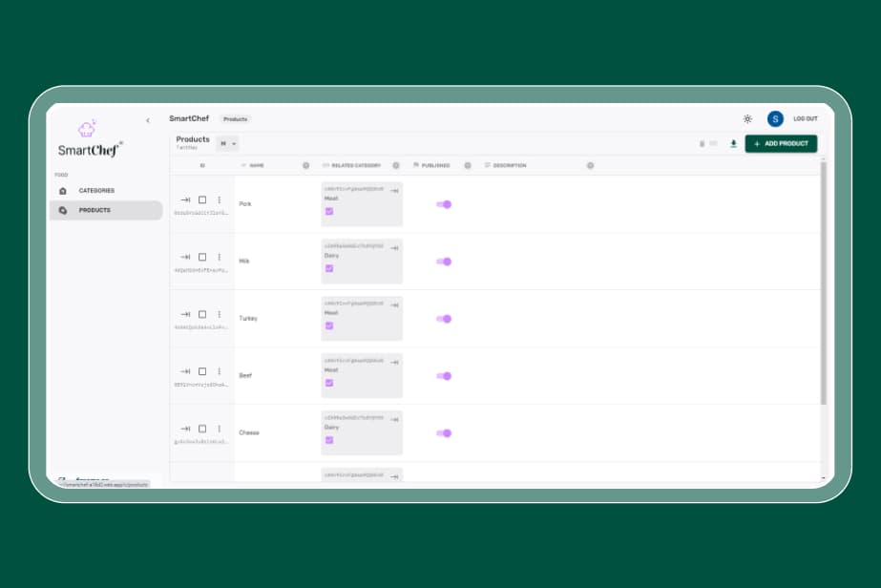Go to Products in the sidebar
Viewport: 881px width, 588px height.
tap(106, 210)
